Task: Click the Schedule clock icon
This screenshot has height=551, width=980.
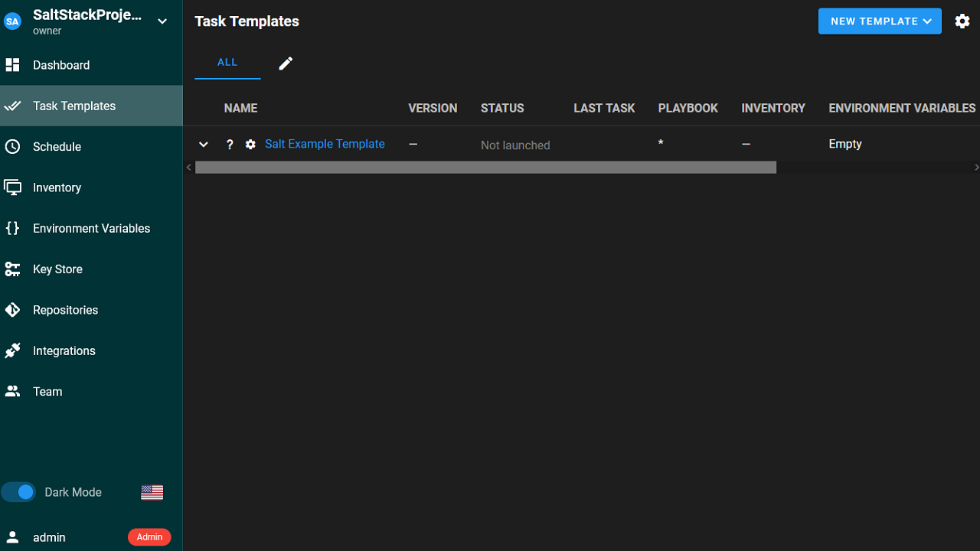Action: point(12,147)
